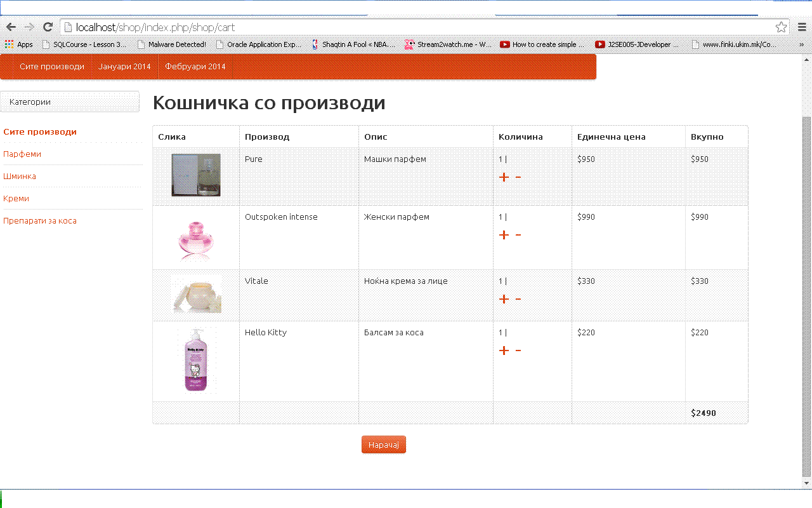
Task: Go to Препарати за коса category
Action: [x=40, y=221]
